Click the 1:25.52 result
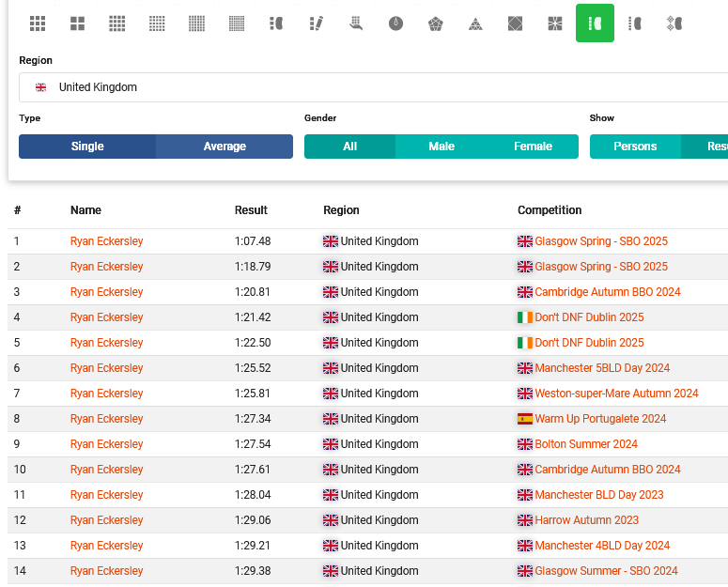The height and width of the screenshot is (587, 728). [x=253, y=368]
